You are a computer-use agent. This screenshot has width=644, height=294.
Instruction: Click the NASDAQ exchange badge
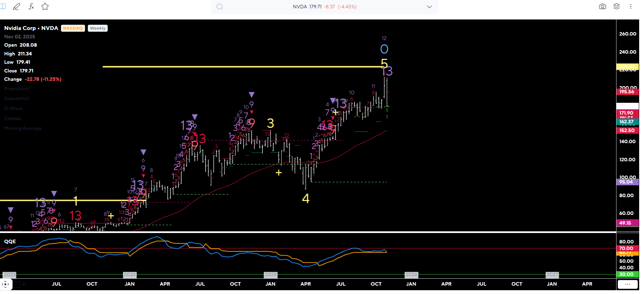pyautogui.click(x=73, y=28)
